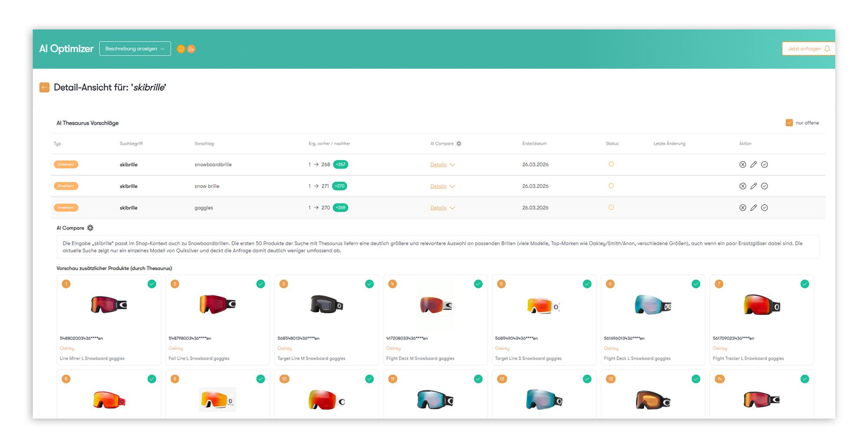Toggle checkmark on Target Line S goggles card
The width and height of the screenshot is (868, 448).
(587, 284)
